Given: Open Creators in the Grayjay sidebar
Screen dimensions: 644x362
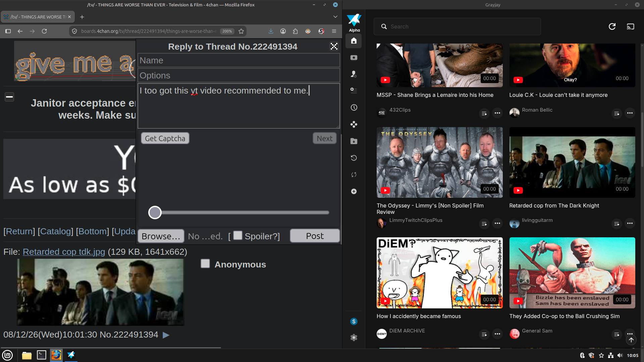Looking at the screenshot, I should 354,74.
